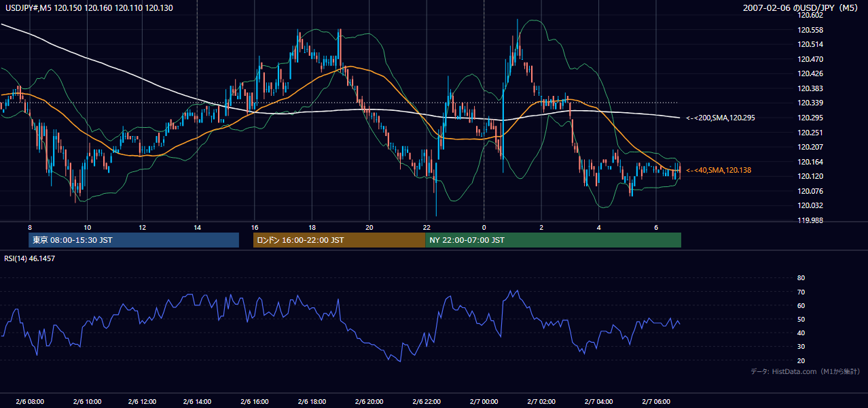Click RSI scale level 40

coord(801,333)
